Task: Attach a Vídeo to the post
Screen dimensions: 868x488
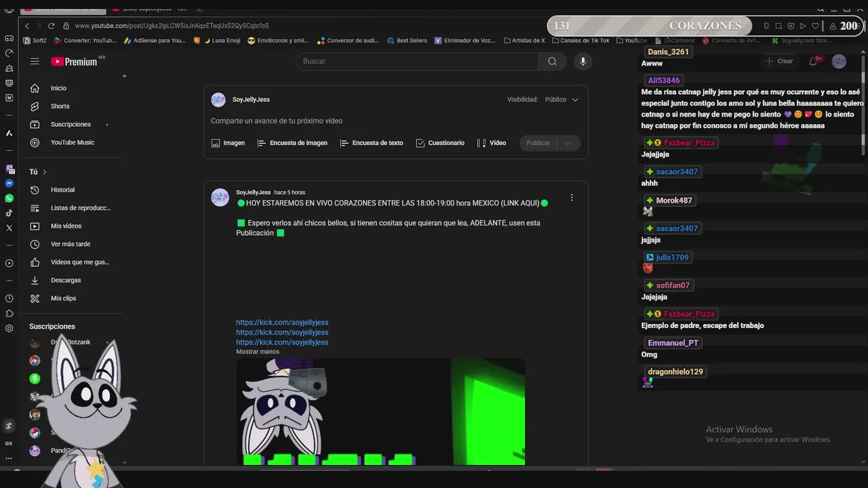Action: [492, 143]
